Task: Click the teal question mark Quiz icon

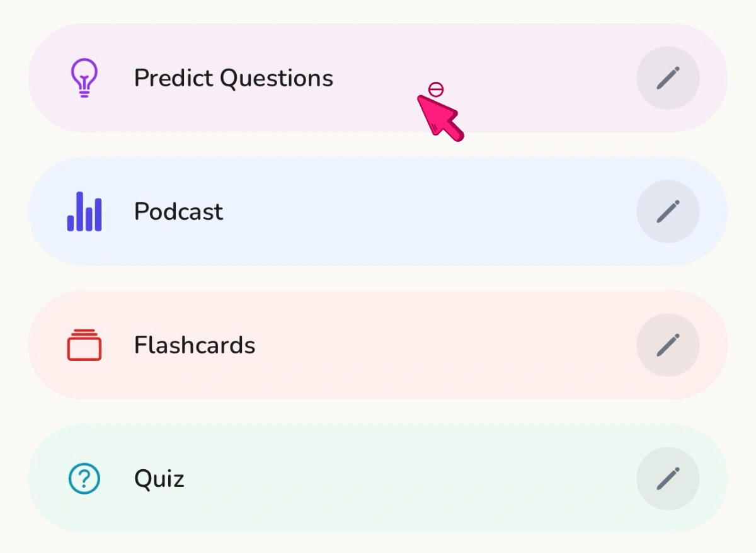Action: coord(84,479)
